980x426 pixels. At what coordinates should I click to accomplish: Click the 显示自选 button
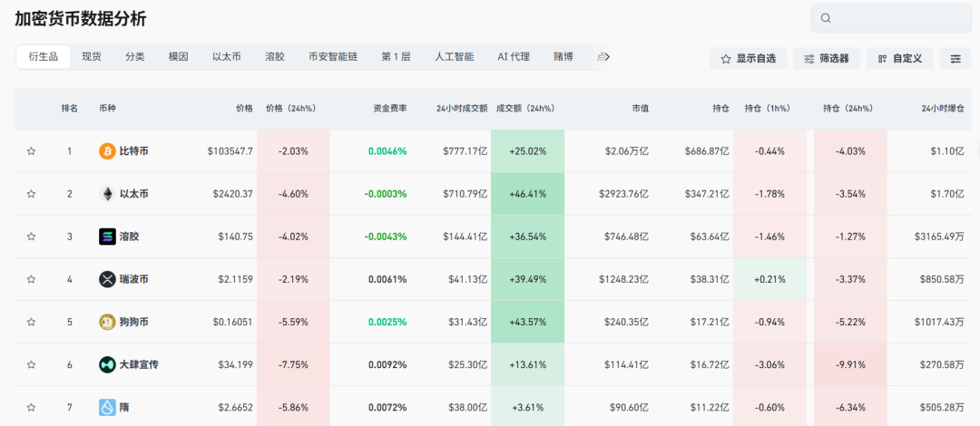[x=748, y=58]
